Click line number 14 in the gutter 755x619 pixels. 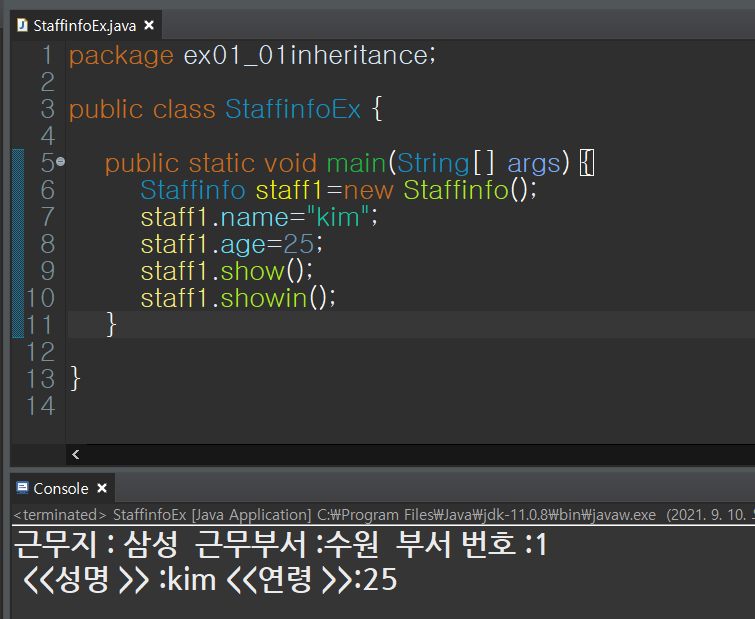[40, 406]
